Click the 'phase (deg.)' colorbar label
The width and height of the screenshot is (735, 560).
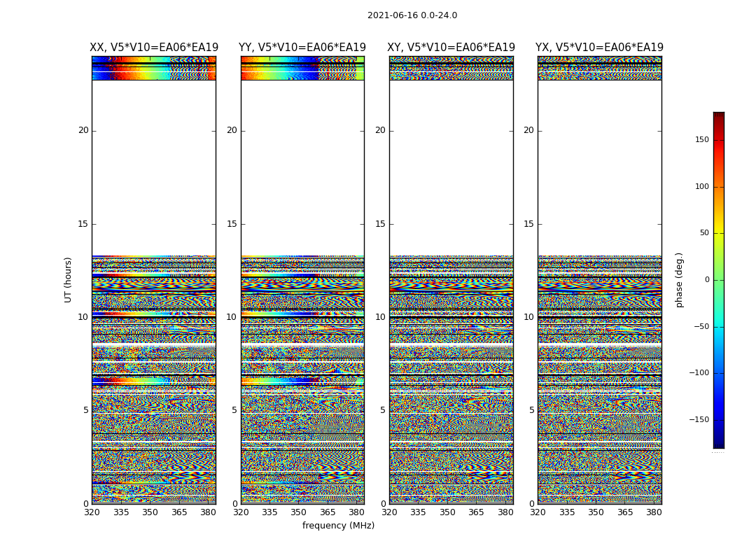(x=679, y=280)
